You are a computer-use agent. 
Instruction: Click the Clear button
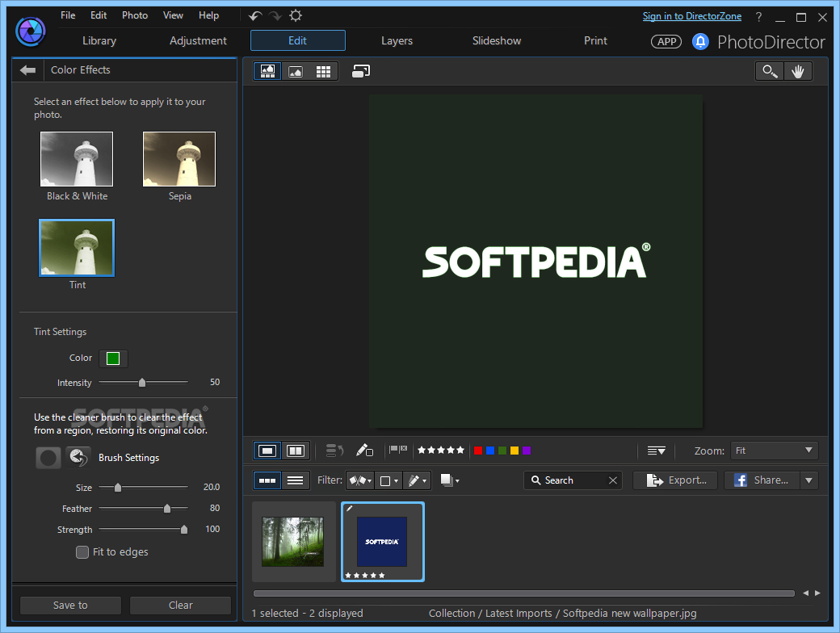[x=181, y=606]
